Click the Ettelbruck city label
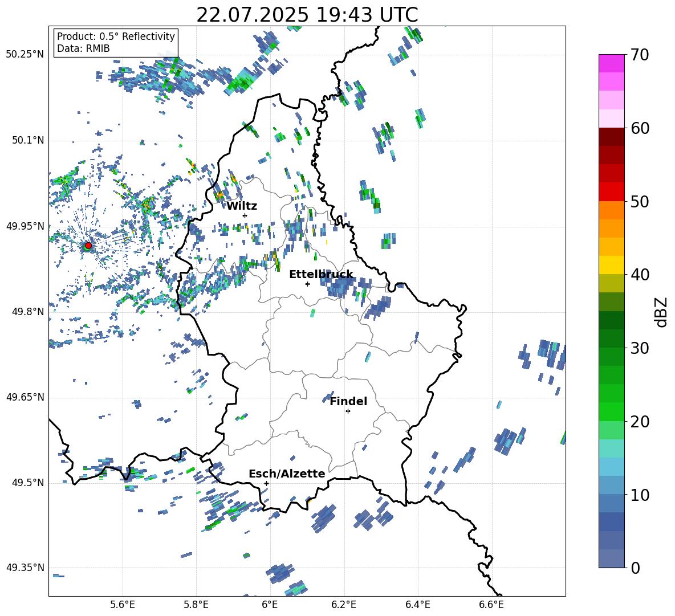Image resolution: width=675 pixels, height=616 pixels. 321,275
